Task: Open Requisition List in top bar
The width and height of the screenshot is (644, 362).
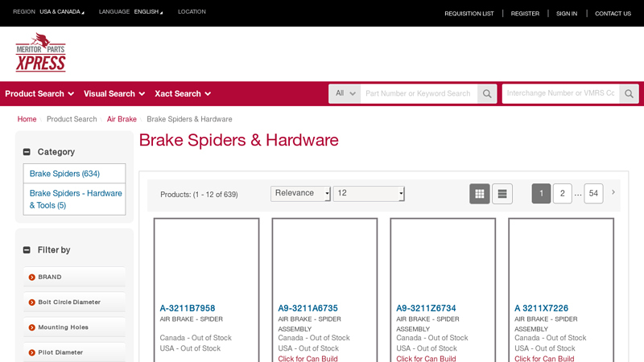Action: [x=469, y=14]
